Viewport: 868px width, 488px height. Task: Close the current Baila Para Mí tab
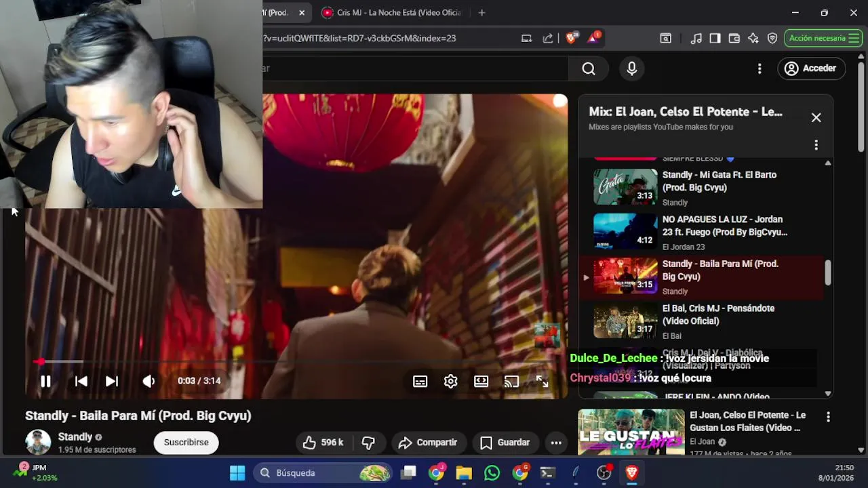point(302,12)
